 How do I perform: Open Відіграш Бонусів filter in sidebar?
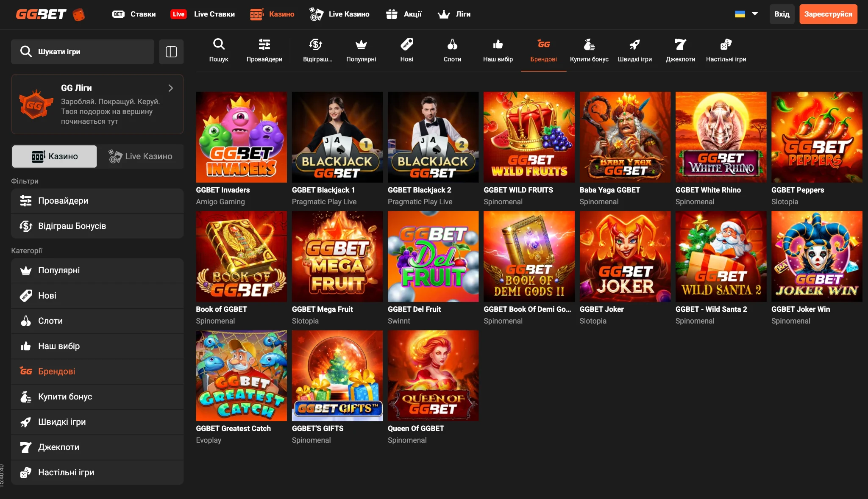[x=97, y=226]
